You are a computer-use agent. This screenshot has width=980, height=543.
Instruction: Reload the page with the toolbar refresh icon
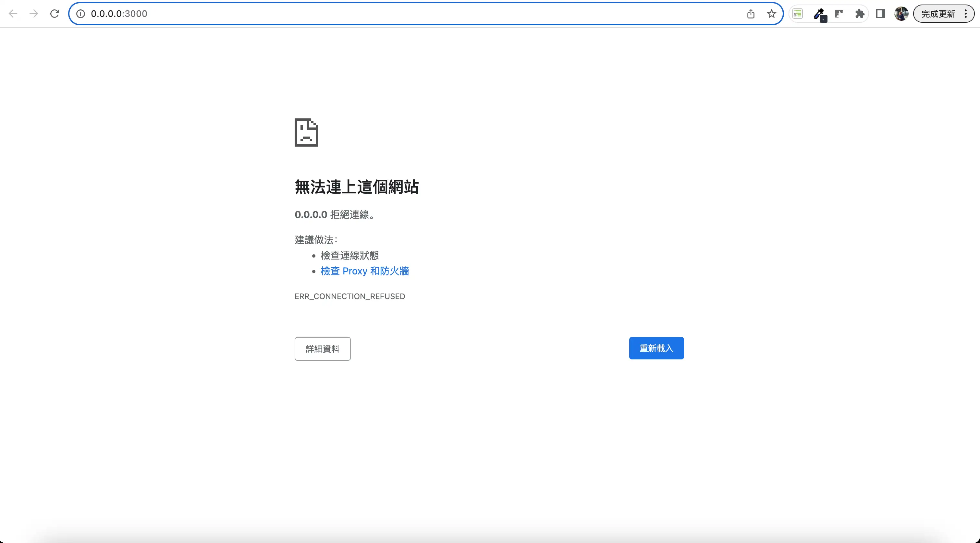(55, 14)
